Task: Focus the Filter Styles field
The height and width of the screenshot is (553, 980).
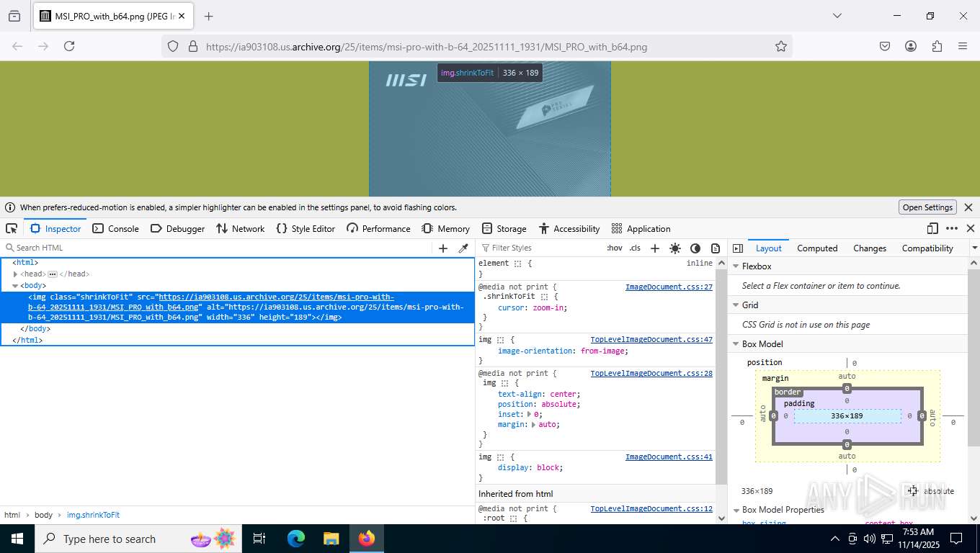Action: (540, 248)
